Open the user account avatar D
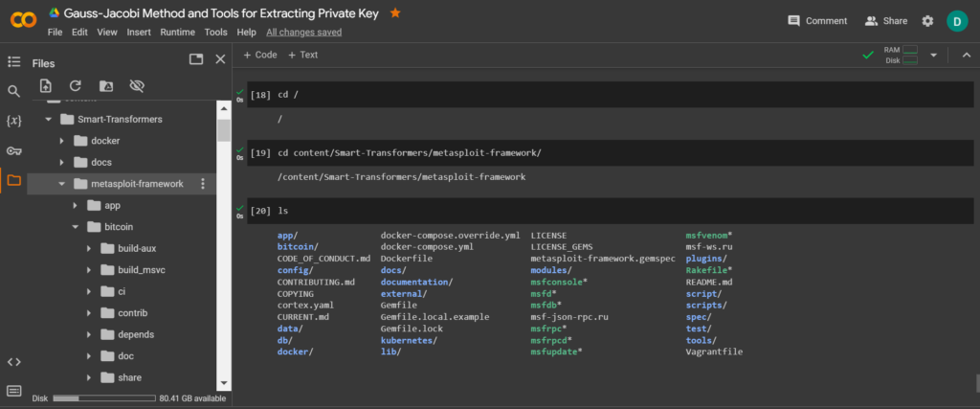The width and height of the screenshot is (980, 409). tap(957, 21)
